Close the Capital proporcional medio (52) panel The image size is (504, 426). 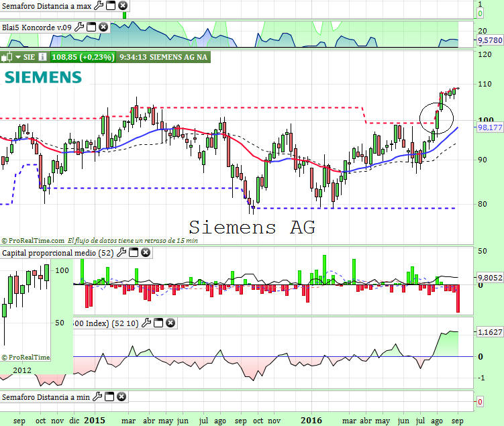146,253
